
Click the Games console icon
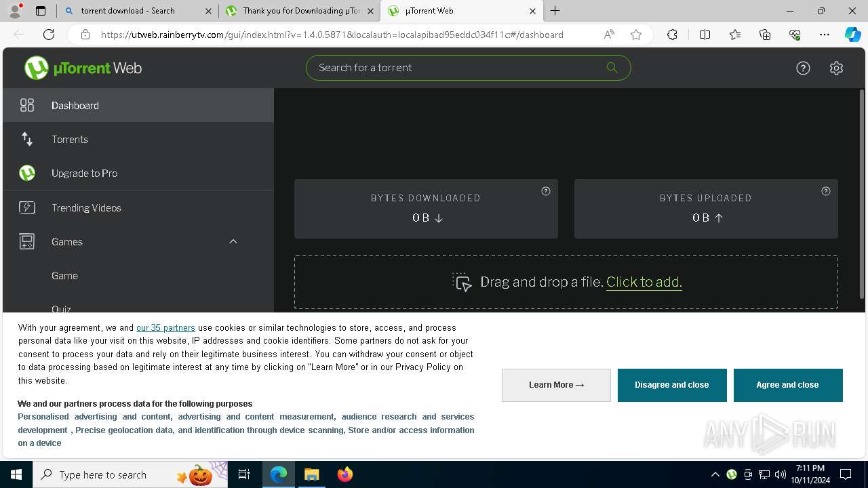[27, 241]
